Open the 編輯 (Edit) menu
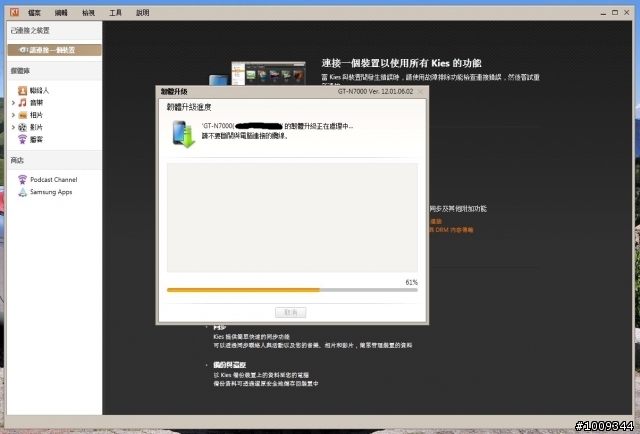Image resolution: width=640 pixels, height=434 pixels. pyautogui.click(x=61, y=13)
